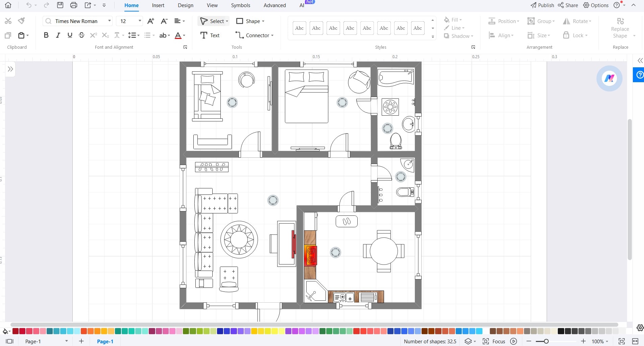Click the Paste clipboard icon

pos(21,35)
